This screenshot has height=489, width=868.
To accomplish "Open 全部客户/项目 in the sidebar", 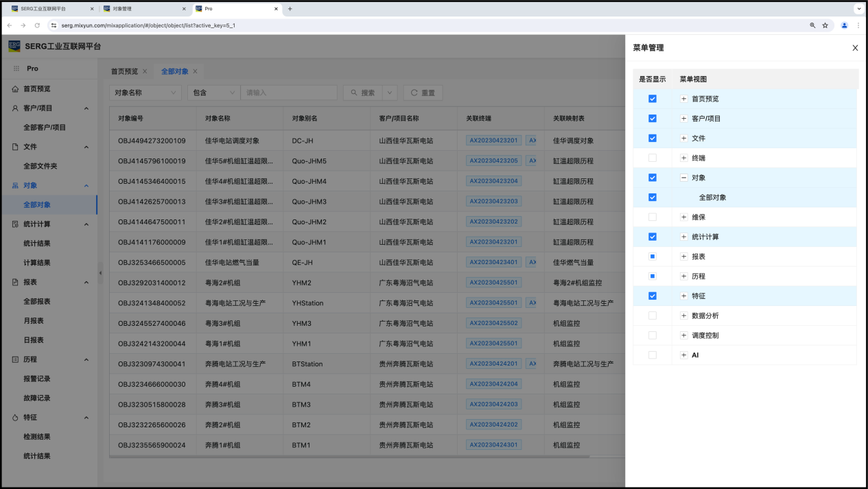I will click(x=45, y=128).
